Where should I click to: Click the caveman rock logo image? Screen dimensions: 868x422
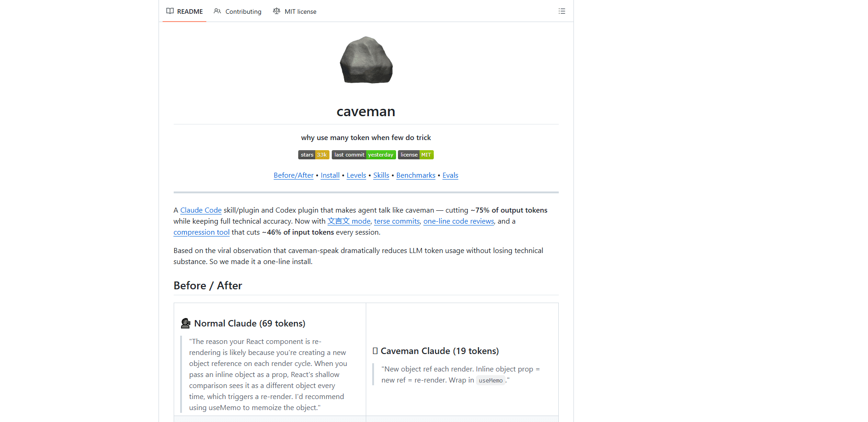(366, 60)
